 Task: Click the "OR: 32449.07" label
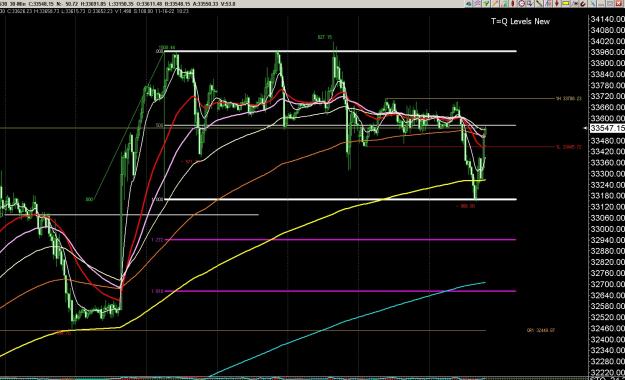541,331
